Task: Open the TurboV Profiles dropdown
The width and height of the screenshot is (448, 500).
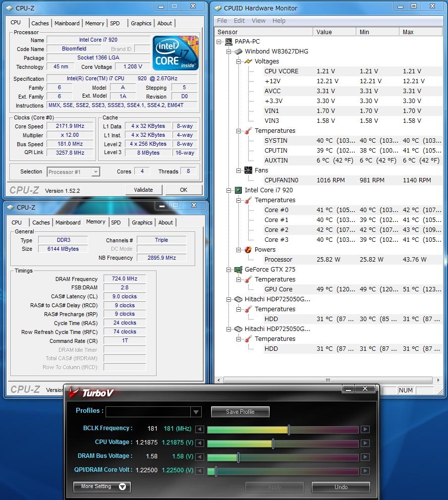Action: [196, 412]
